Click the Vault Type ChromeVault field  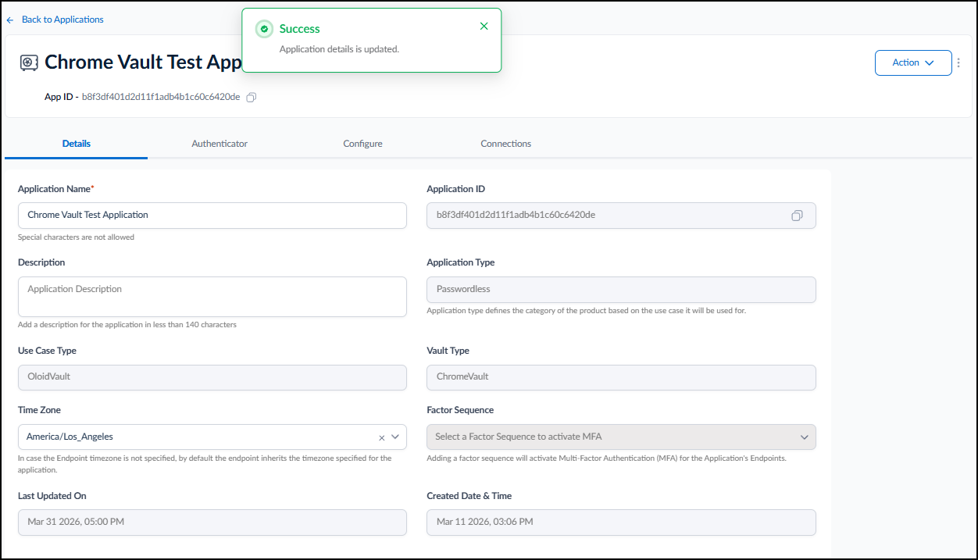click(x=621, y=377)
